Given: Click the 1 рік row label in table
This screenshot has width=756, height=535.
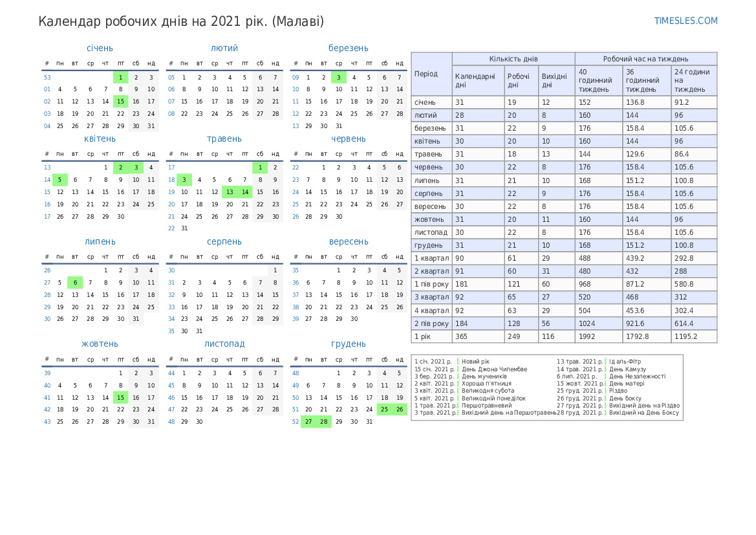Looking at the screenshot, I should 431,336.
